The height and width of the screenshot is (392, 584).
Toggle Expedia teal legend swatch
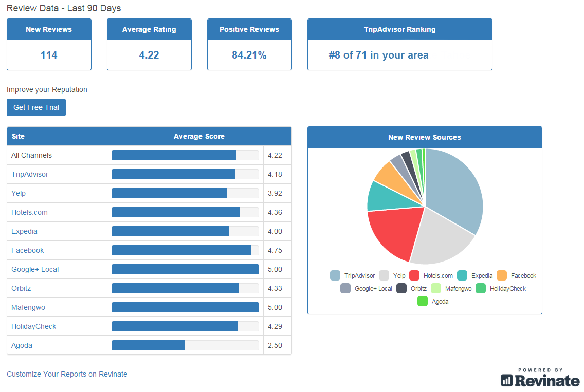[x=462, y=275]
